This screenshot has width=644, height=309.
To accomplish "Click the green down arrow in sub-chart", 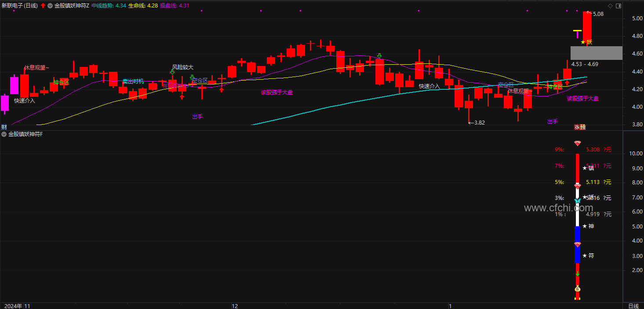I will point(578,274).
